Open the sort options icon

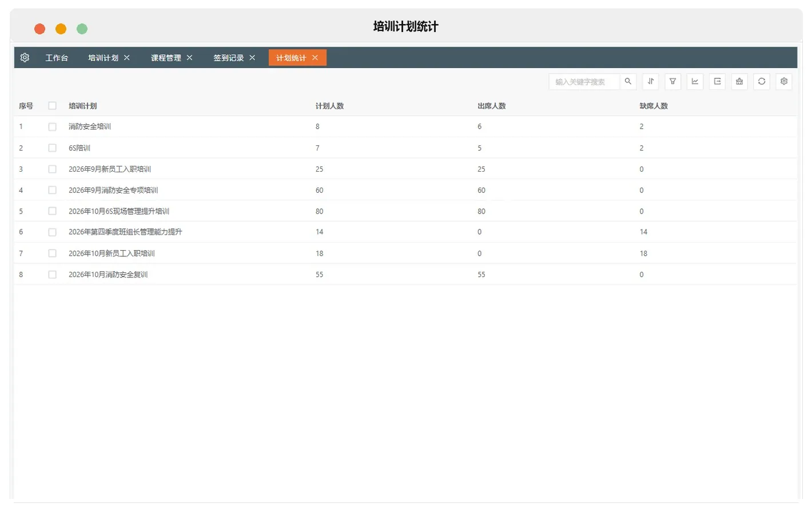tap(651, 81)
